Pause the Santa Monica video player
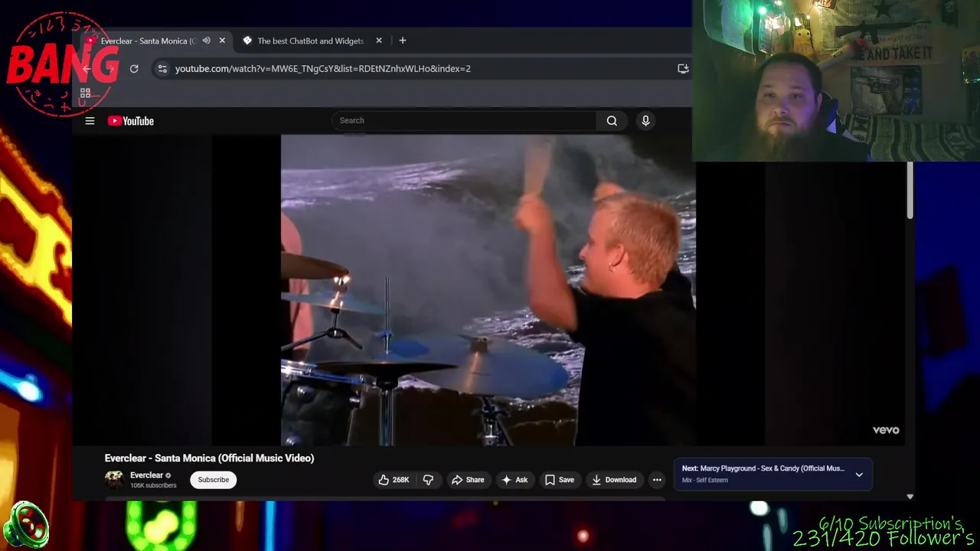 click(488, 290)
